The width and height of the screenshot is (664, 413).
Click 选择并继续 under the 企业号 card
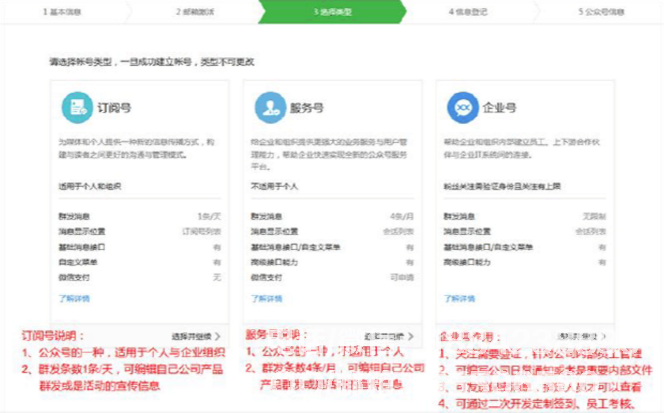pyautogui.click(x=582, y=336)
